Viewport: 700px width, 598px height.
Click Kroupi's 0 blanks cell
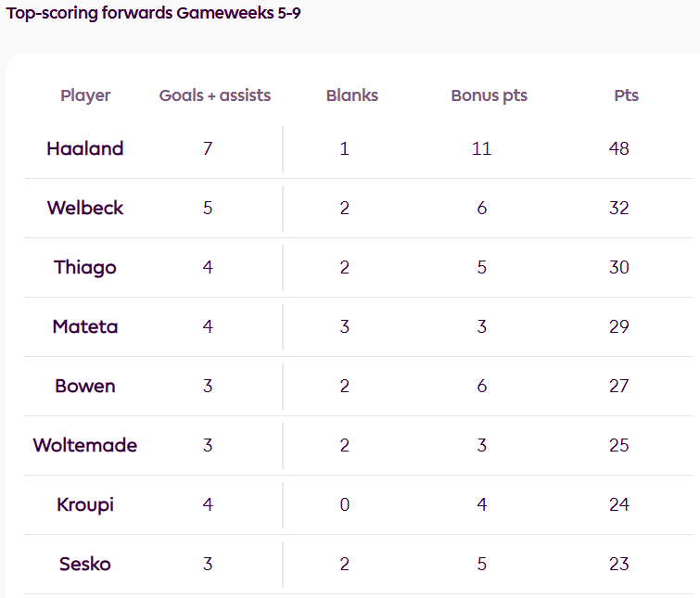click(345, 504)
